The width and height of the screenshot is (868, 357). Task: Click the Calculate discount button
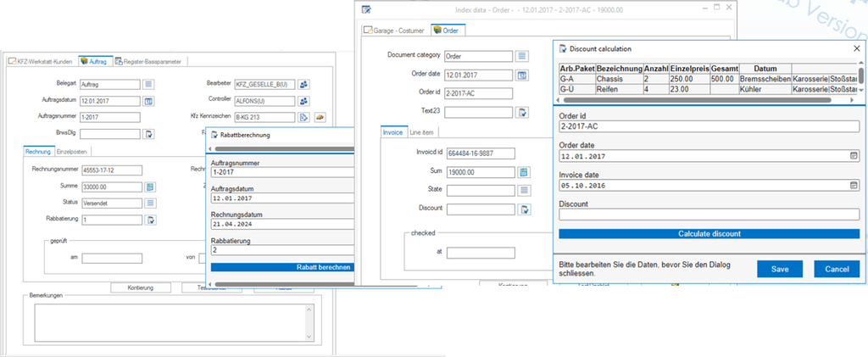(x=709, y=233)
